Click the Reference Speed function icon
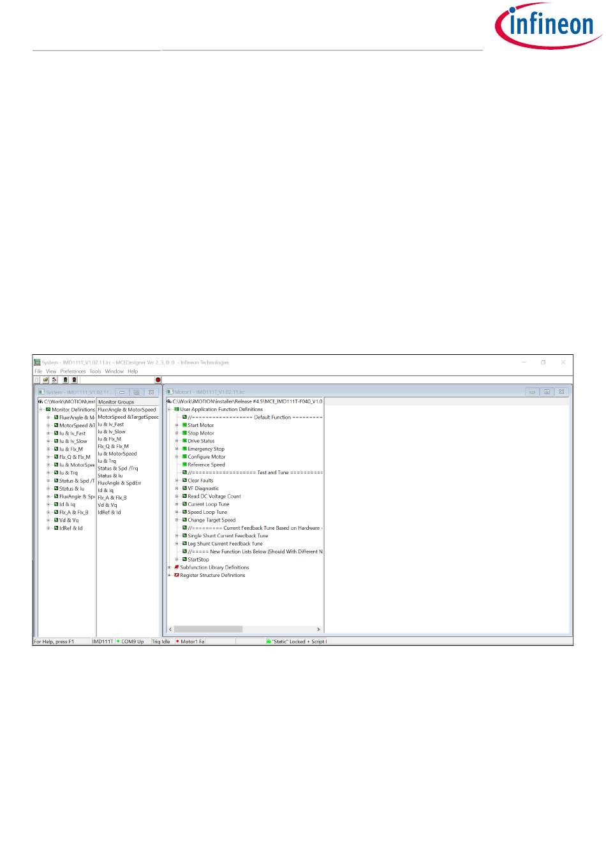This screenshot has height=868, width=606. coord(184,465)
